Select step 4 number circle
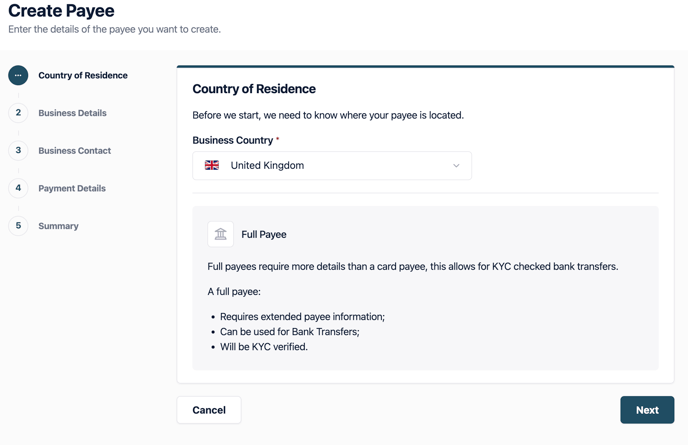This screenshot has height=445, width=688. point(18,188)
